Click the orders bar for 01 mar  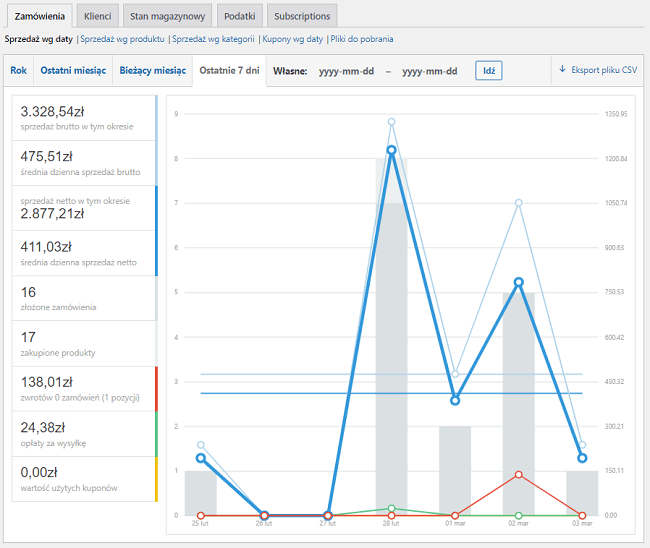coord(455,471)
